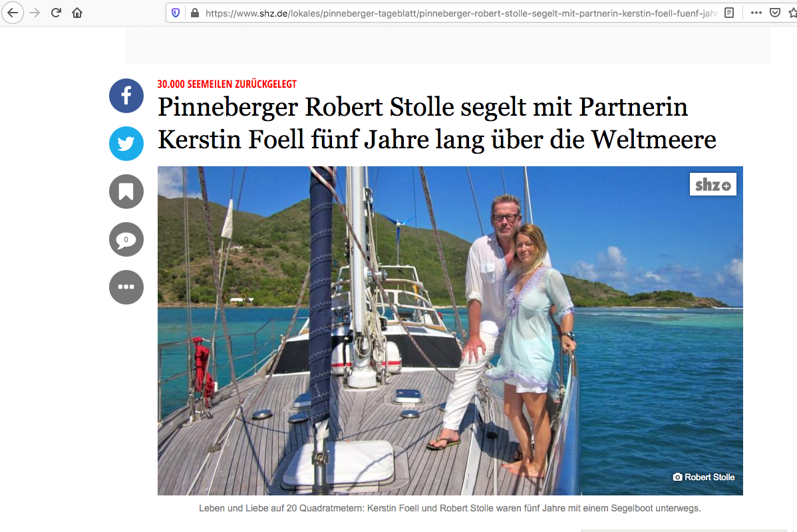Open the tracking protection shield icon
Viewport: 797px width, 532px height.
pyautogui.click(x=176, y=13)
